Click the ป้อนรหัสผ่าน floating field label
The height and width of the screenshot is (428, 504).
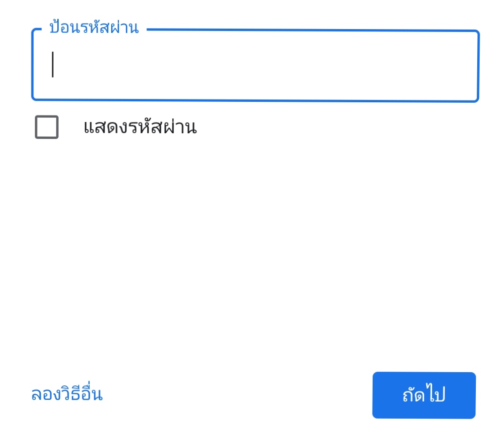[94, 27]
